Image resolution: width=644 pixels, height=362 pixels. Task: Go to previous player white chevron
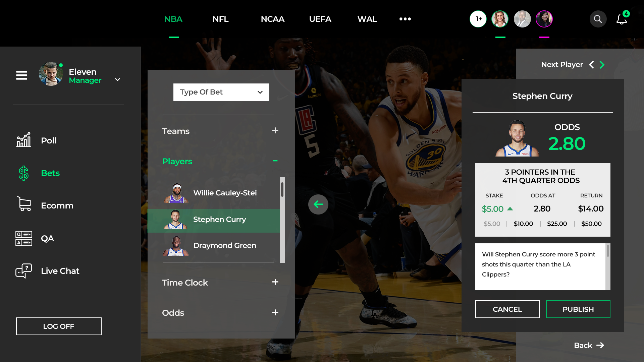591,65
